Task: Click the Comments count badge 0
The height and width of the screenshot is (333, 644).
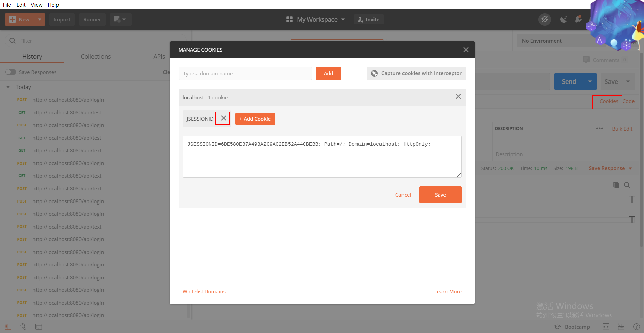Action: point(624,60)
